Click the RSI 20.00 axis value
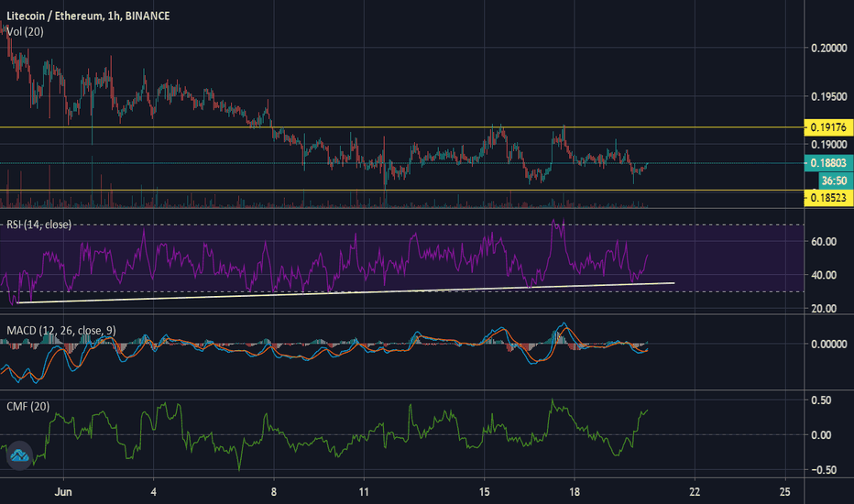This screenshot has width=854, height=504. [824, 309]
